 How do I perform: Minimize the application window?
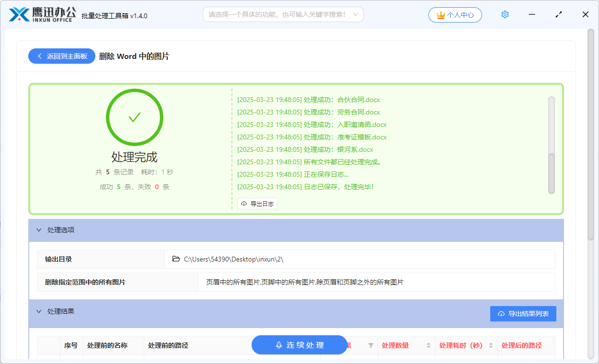pos(532,14)
